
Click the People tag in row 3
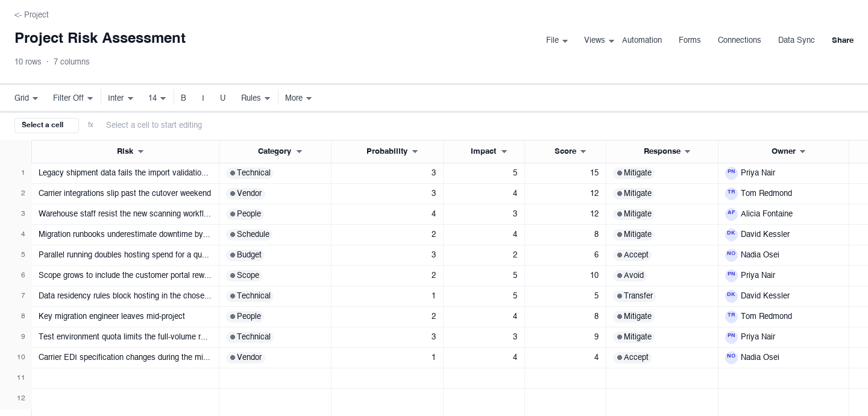click(245, 214)
